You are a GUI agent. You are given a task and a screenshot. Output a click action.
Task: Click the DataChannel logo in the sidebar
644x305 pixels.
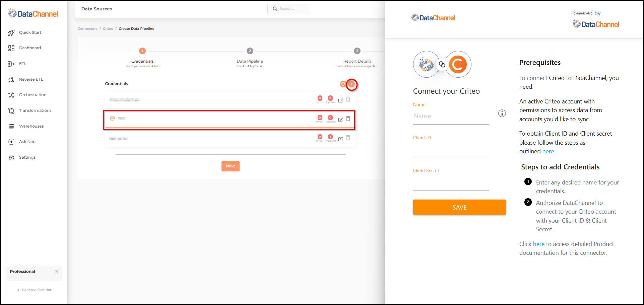33,13
